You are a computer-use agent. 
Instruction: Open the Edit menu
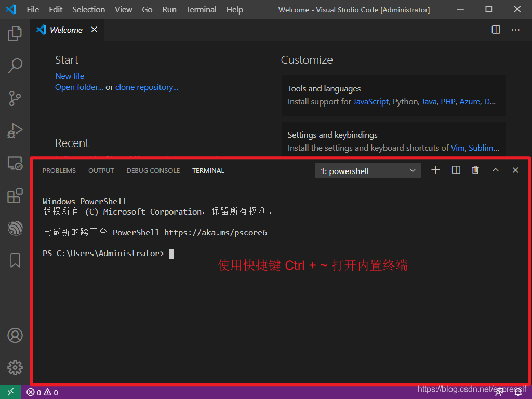click(56, 10)
